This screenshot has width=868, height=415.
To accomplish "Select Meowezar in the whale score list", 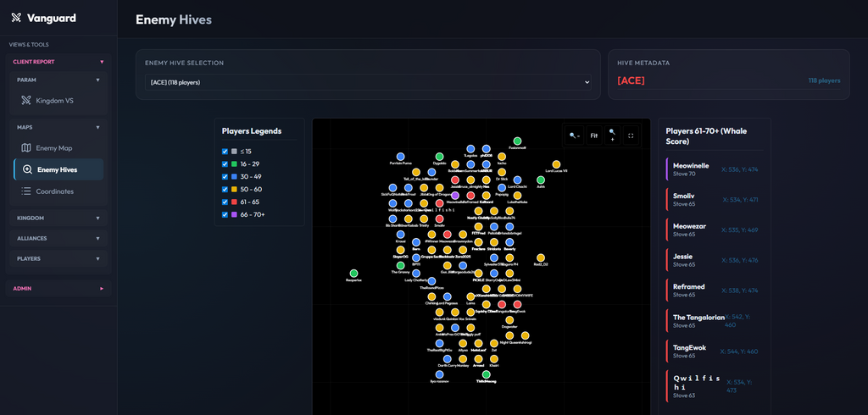I will (x=714, y=230).
